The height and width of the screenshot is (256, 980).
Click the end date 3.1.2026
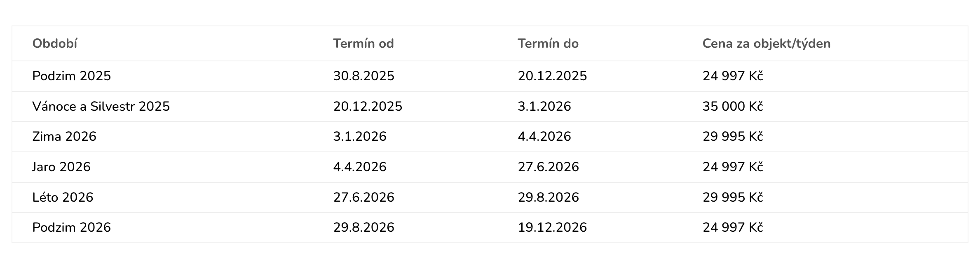click(x=544, y=107)
